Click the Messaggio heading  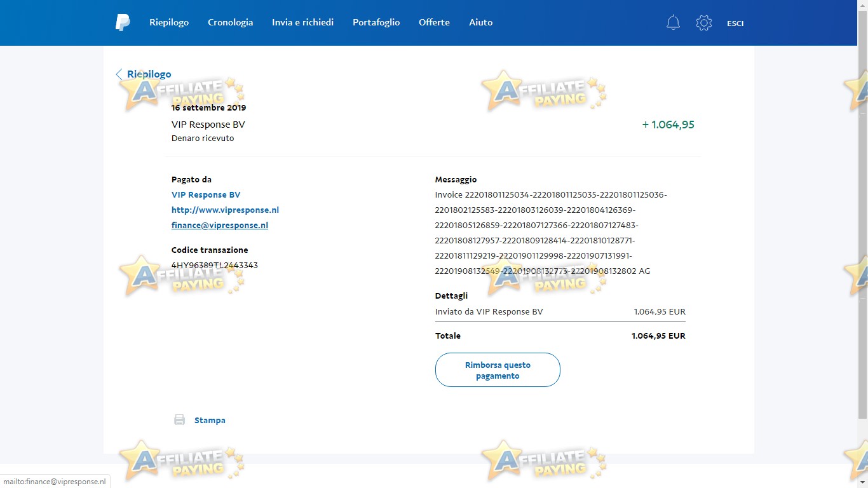pyautogui.click(x=456, y=180)
